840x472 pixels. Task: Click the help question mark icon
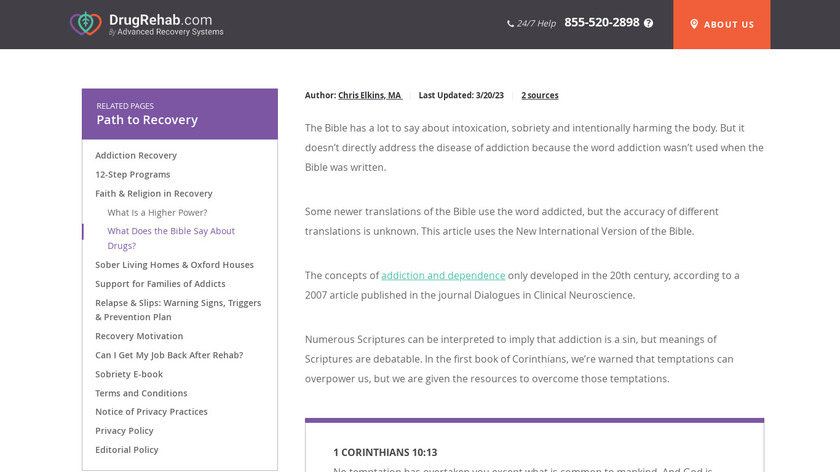tap(649, 23)
